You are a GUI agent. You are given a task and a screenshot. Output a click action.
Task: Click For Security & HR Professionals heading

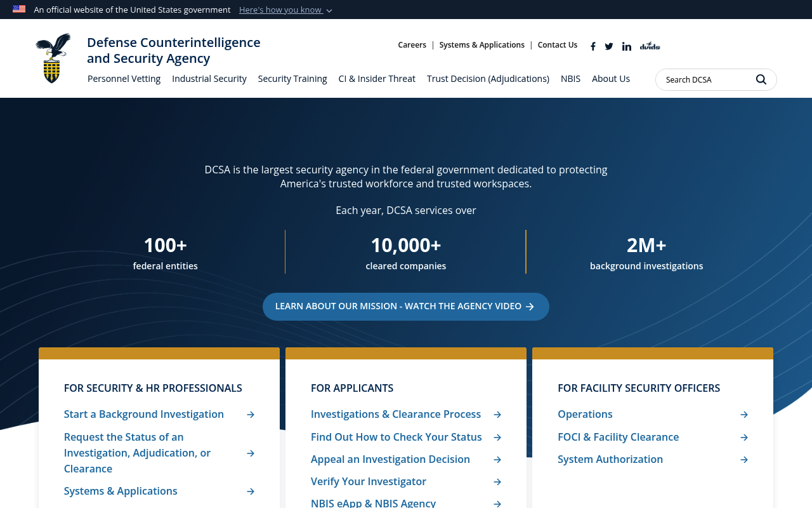tap(153, 388)
